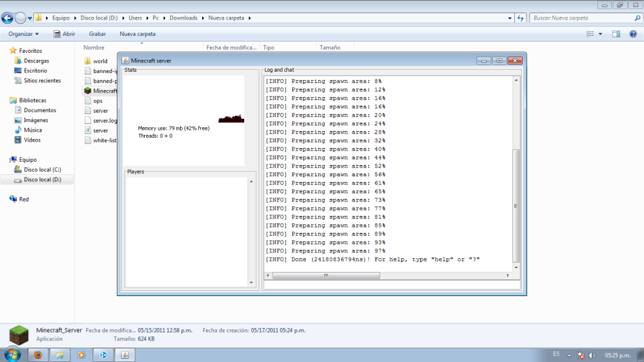Click the Disco local (D:) breadcrumb

pos(99,18)
